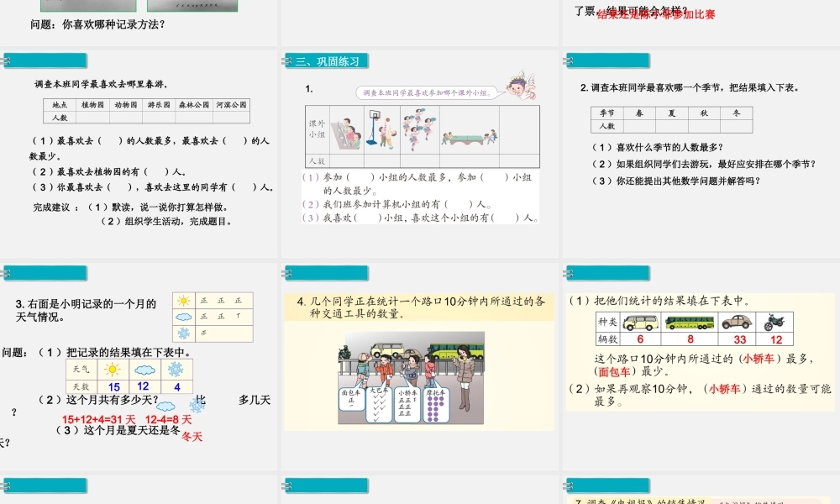Viewport: 840px width, 504px height.
Task: Select the 摩托车 tally card with purple dots
Action: pyautogui.click(x=436, y=407)
